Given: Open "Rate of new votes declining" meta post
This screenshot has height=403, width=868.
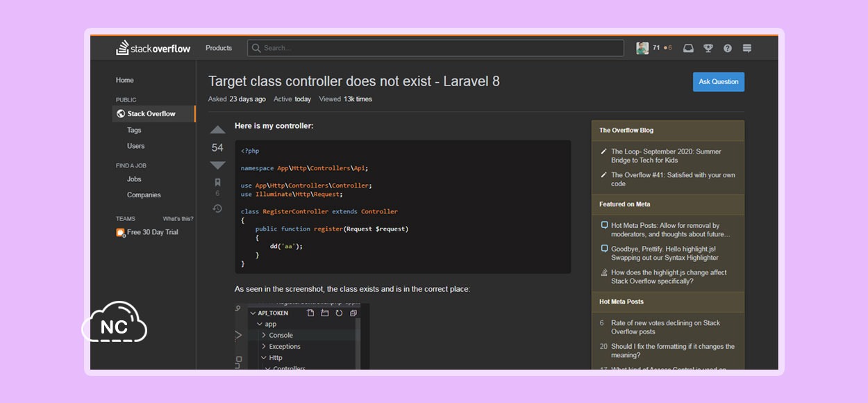Looking at the screenshot, I should tap(665, 327).
